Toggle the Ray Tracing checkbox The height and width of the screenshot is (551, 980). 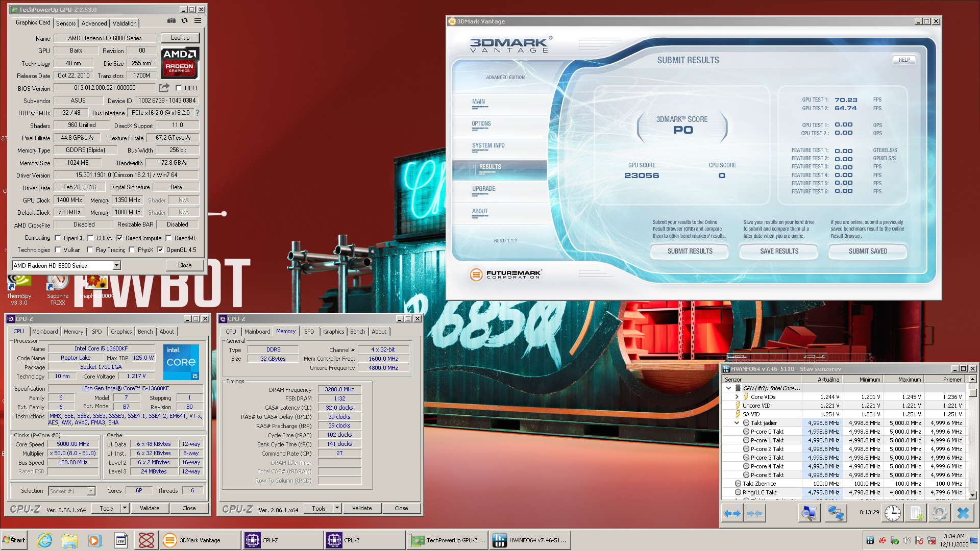pyautogui.click(x=90, y=249)
